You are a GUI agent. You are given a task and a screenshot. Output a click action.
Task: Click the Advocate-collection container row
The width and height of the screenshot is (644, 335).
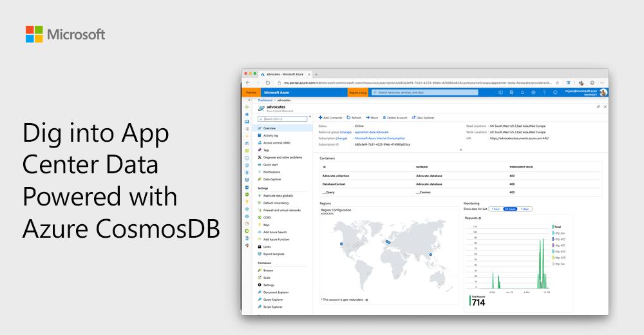coord(461,176)
